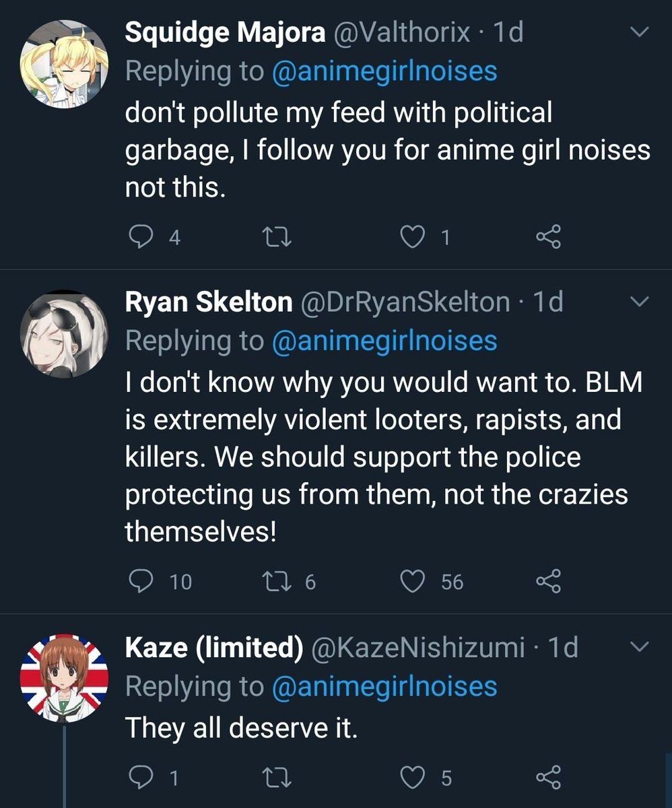This screenshot has height=808, width=672.
Task: View Ryan Skelton's profile picture
Action: (64, 334)
